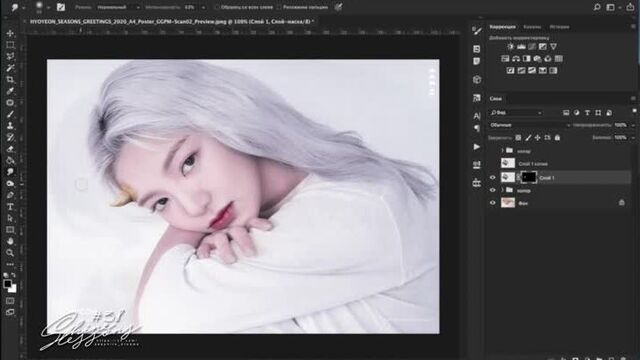The width and height of the screenshot is (640, 360).
Task: Open the layer opacity dropdown arrow
Action: [x=633, y=125]
